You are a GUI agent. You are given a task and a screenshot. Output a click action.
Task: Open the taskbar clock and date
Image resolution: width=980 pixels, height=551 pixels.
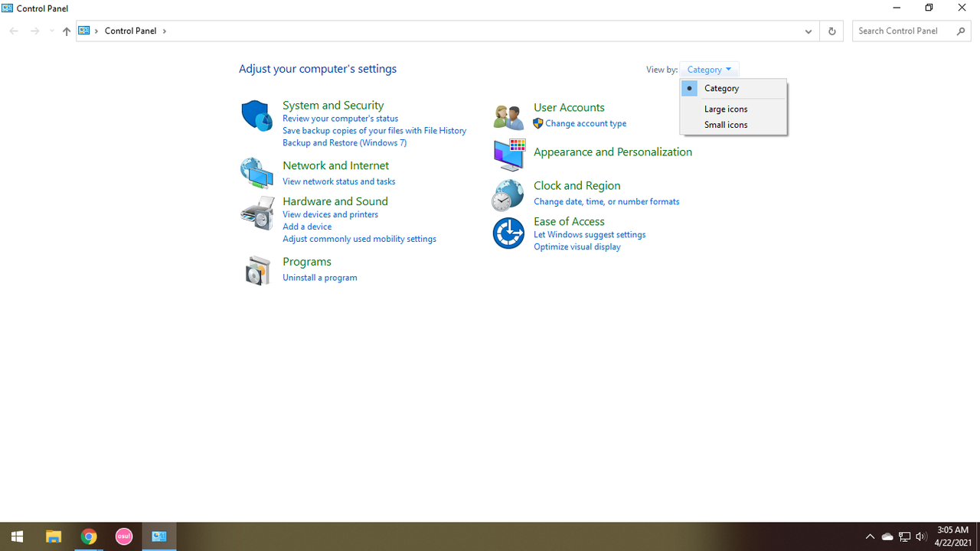(953, 536)
